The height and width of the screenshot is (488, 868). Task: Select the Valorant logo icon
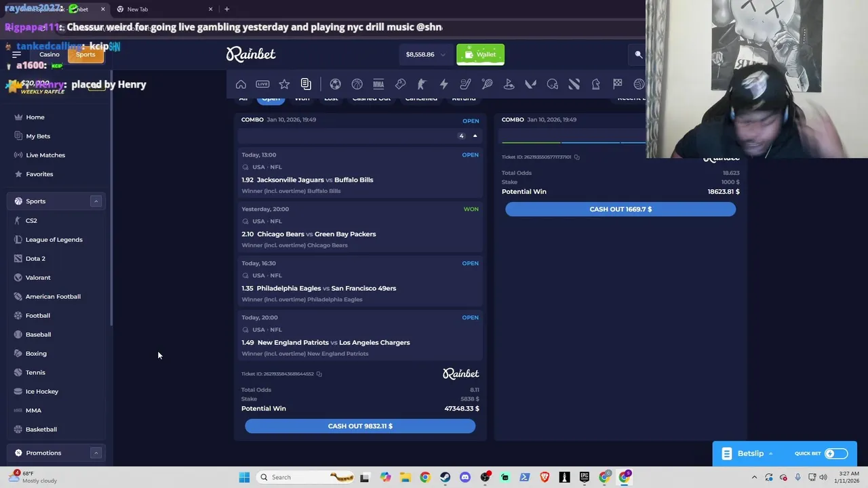(x=530, y=84)
